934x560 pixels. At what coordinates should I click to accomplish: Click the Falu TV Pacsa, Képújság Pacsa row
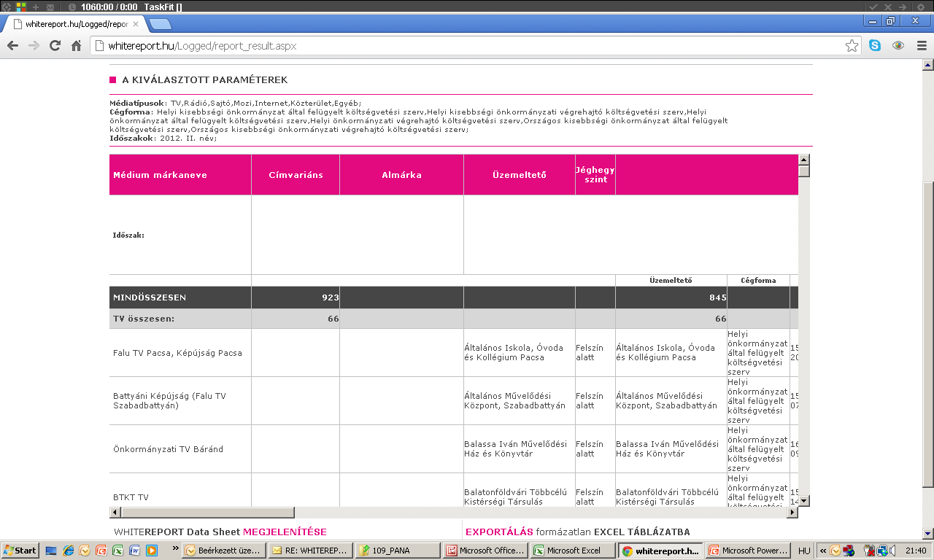tap(177, 353)
